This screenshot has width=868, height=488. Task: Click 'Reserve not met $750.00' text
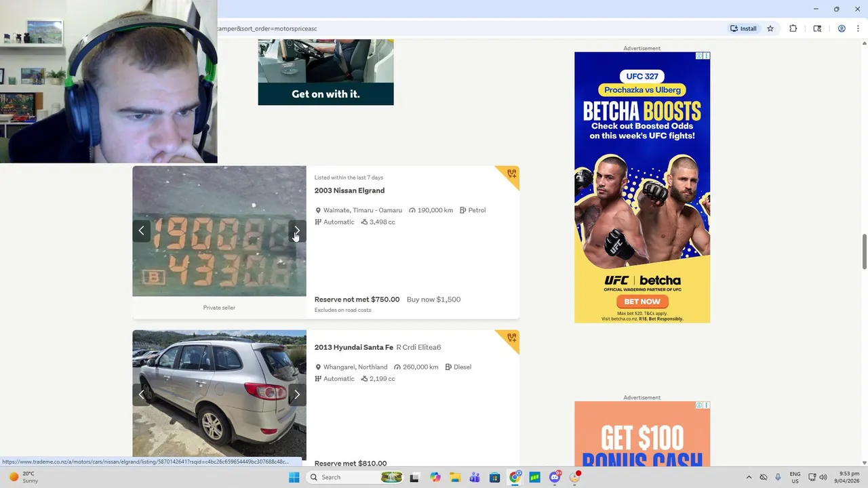click(357, 300)
